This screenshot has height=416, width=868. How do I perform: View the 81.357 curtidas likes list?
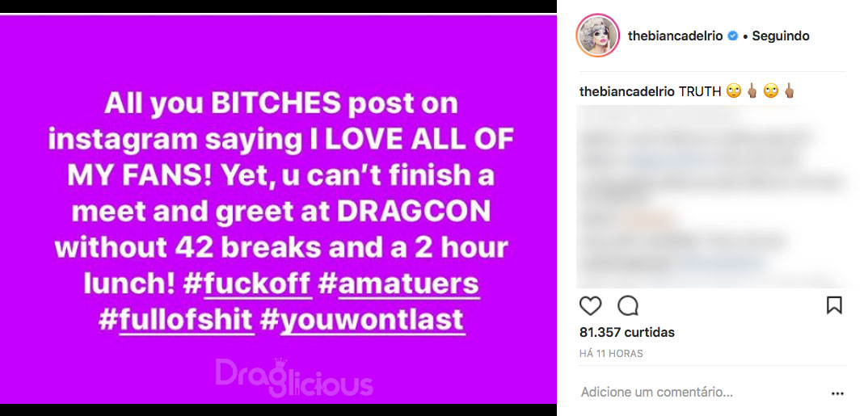tap(627, 333)
